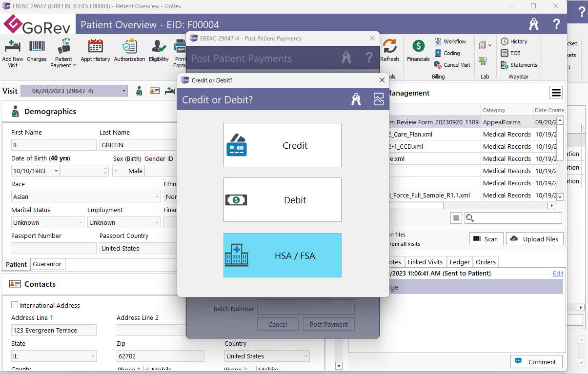Open hamburger menu in Management panel header

point(556,93)
